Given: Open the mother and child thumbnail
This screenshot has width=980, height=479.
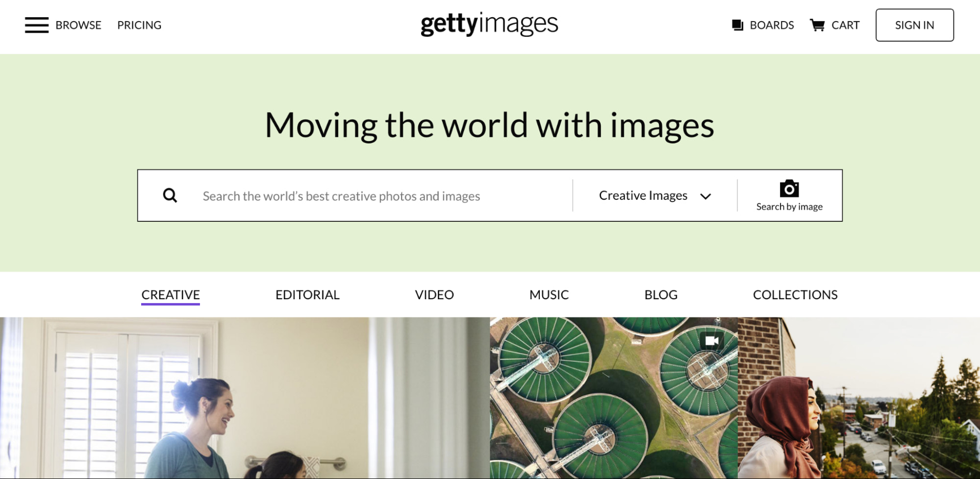Looking at the screenshot, I should 245,398.
